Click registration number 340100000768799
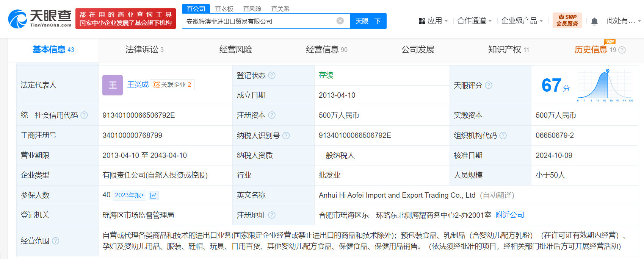This screenshot has width=644, height=259. click(132, 135)
